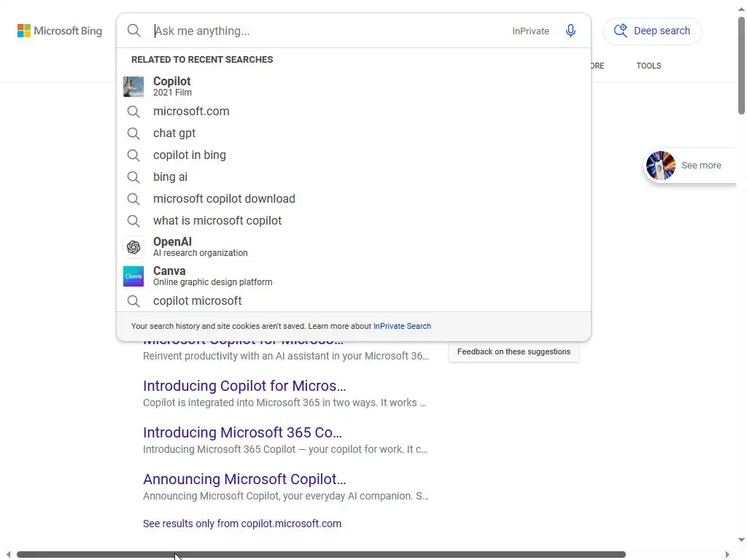This screenshot has width=747, height=560.
Task: Open Announcing Microsoft Copilot… result
Action: (244, 479)
